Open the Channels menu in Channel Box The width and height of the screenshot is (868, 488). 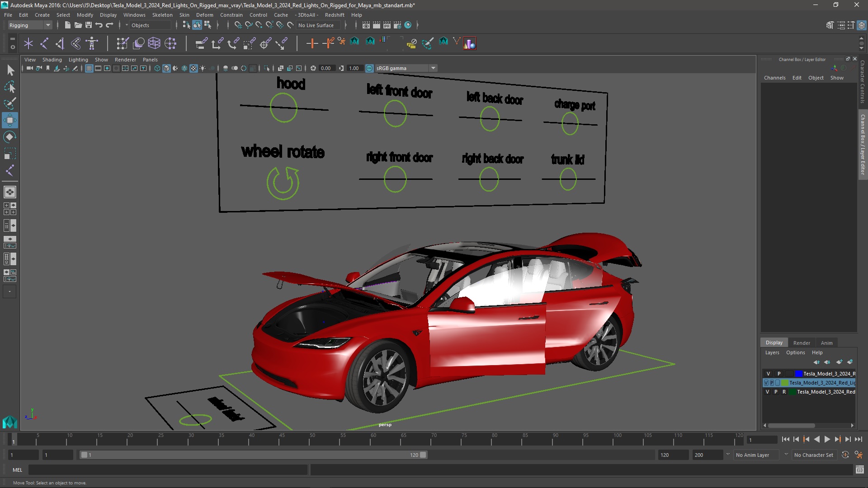pyautogui.click(x=774, y=78)
